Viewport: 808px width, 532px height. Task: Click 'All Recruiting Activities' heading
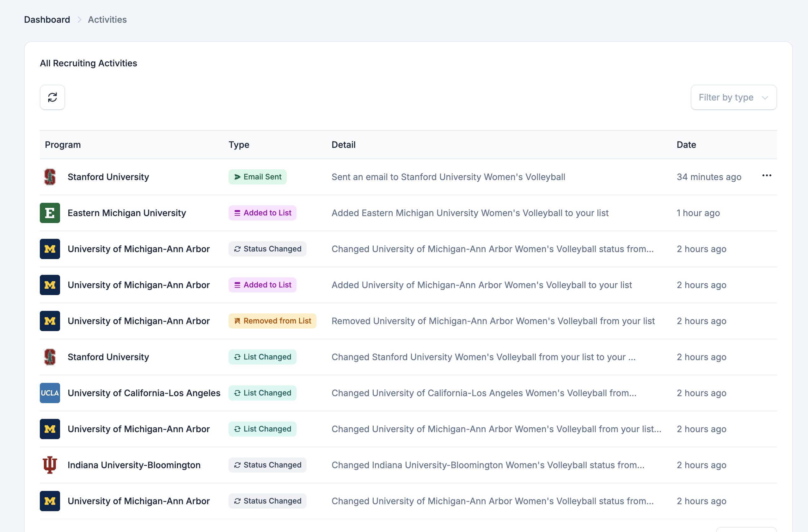click(88, 63)
